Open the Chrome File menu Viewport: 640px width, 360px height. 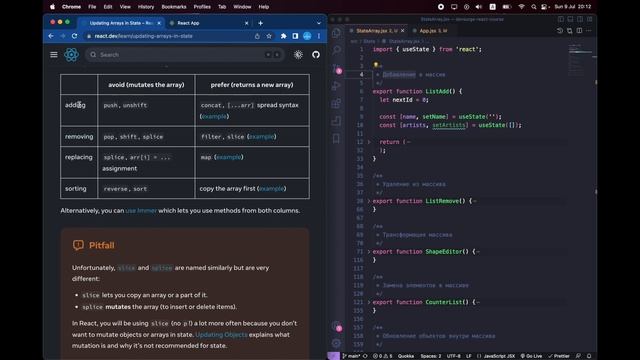coord(92,7)
